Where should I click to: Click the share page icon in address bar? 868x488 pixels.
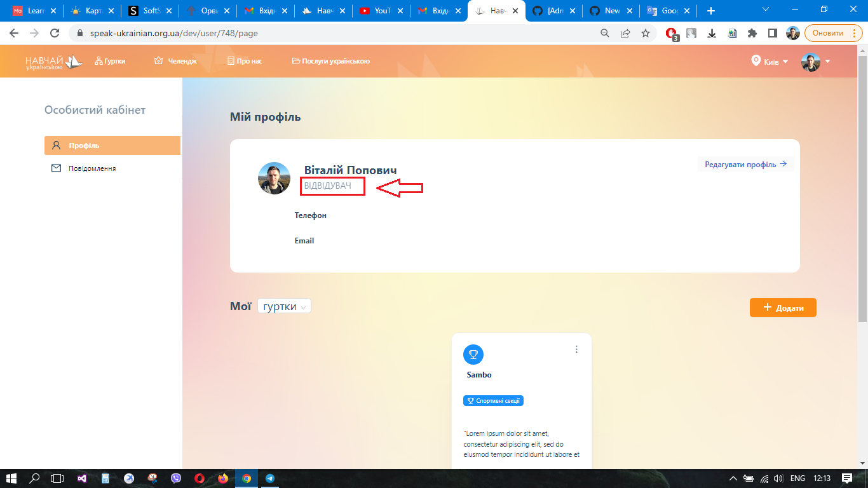click(625, 33)
